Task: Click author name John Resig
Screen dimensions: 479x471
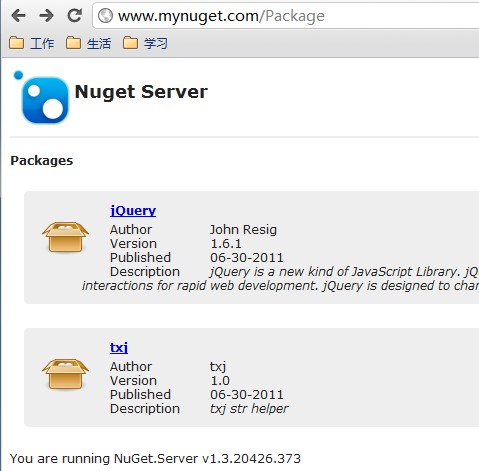Action: pyautogui.click(x=243, y=230)
